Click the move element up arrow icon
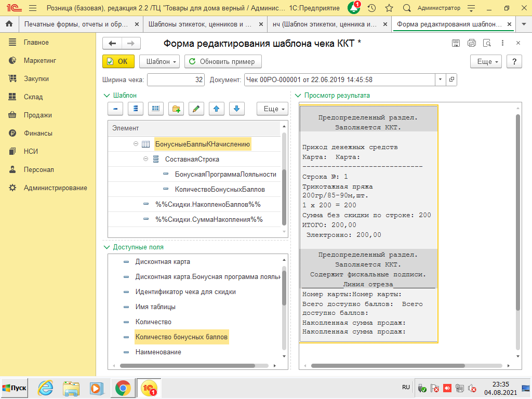The width and height of the screenshot is (532, 399). [x=216, y=109]
